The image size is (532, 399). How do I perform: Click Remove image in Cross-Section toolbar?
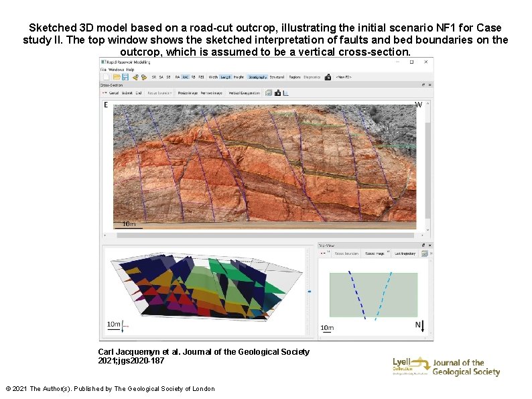(x=211, y=93)
